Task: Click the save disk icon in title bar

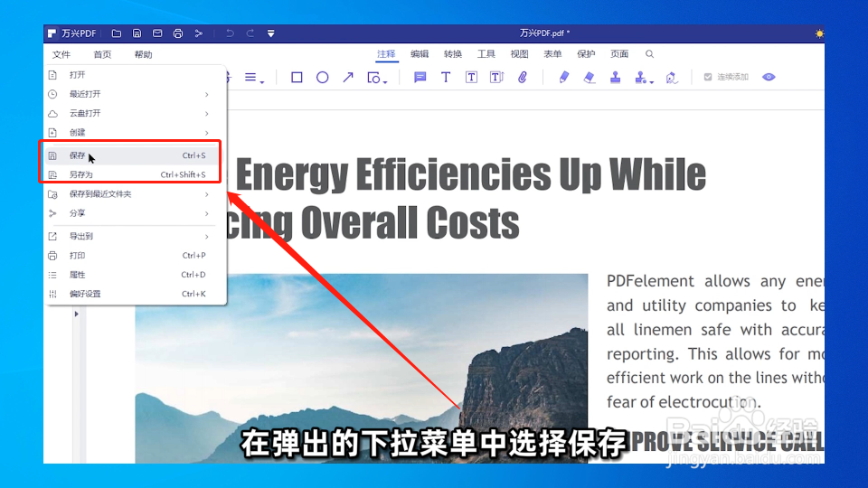Action: 137,33
